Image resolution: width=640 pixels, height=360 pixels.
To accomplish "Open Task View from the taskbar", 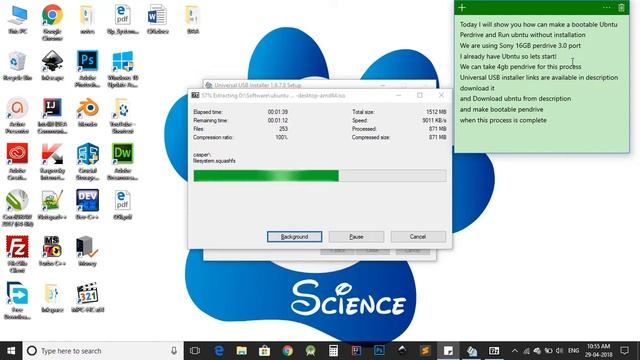I will click(195, 351).
